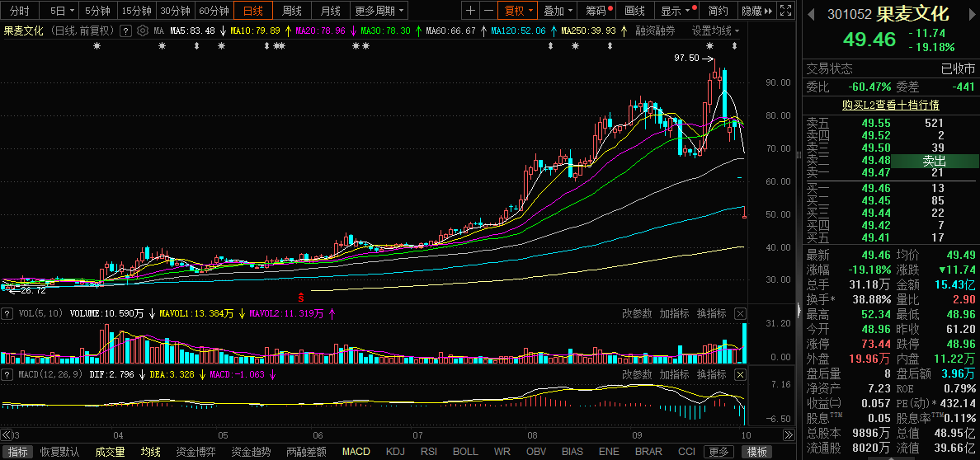Viewport: 980px width, 460px height.
Task: Select BRAR indicator
Action: (x=648, y=452)
